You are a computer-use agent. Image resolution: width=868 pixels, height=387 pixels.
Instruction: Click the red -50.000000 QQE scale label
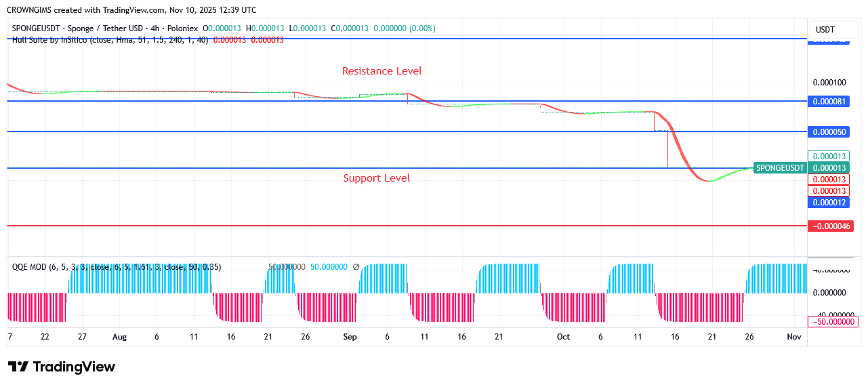point(833,321)
